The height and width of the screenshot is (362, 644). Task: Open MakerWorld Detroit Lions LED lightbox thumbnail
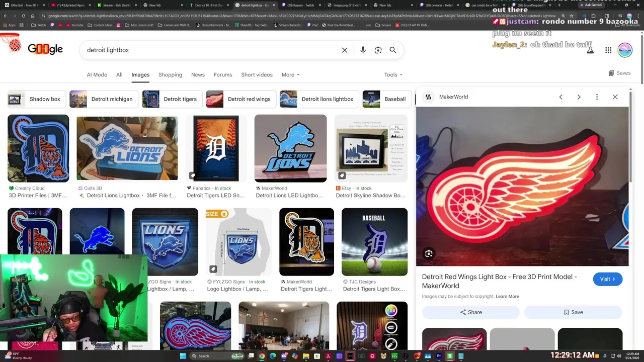point(290,148)
